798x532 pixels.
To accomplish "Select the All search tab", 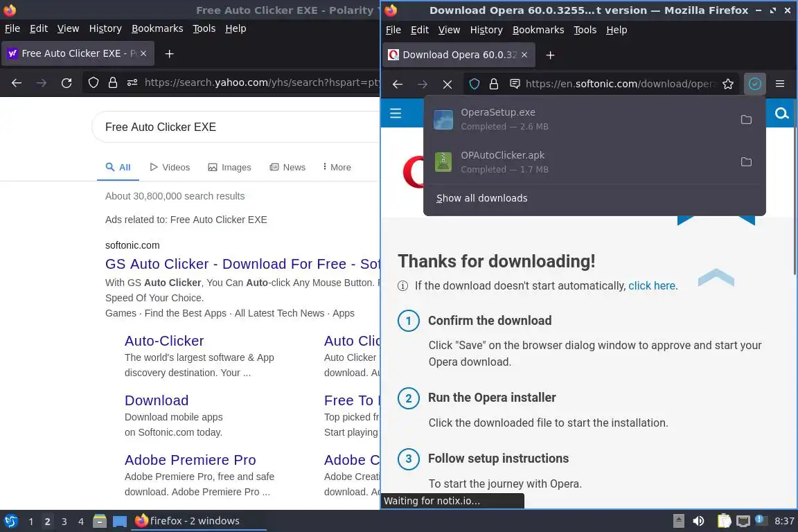I will pos(118,167).
